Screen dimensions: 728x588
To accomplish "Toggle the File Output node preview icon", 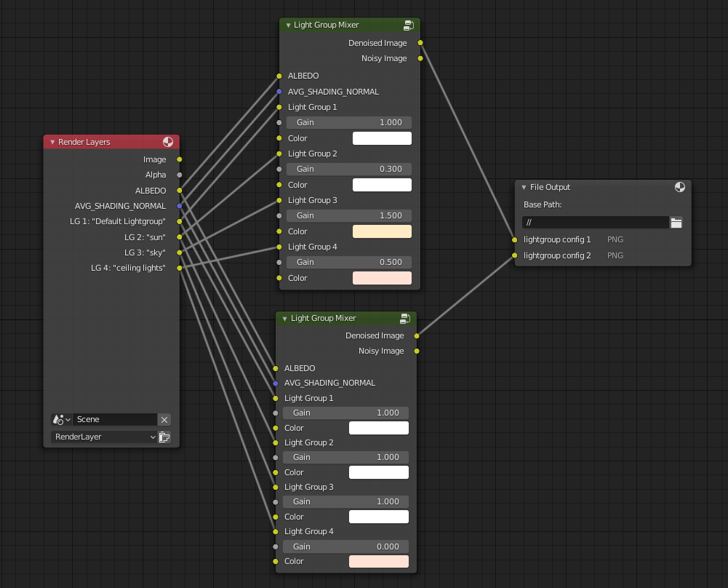I will pos(680,187).
